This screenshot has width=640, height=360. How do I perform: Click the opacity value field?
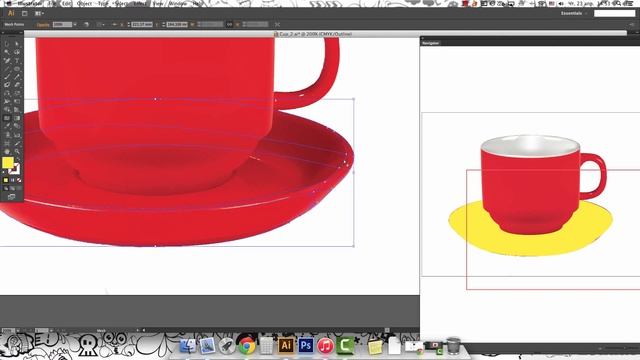coord(62,24)
